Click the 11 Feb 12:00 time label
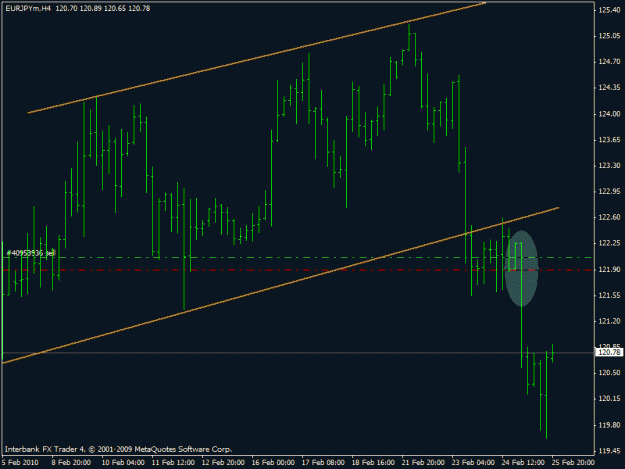Viewport: 625px width, 469px height. [173, 462]
